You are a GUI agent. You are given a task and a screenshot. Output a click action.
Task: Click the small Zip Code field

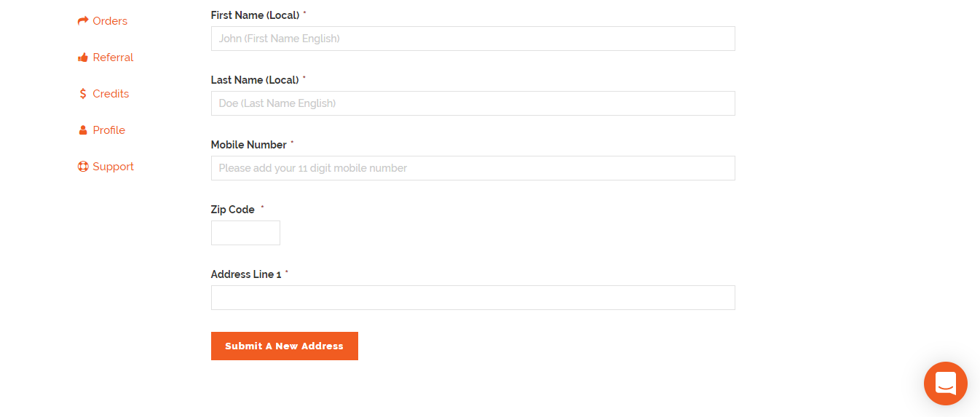245,233
